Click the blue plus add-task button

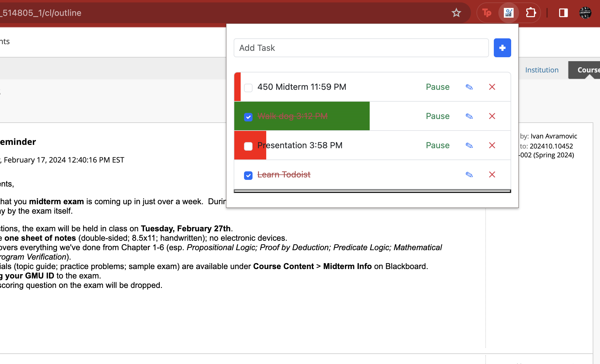pos(502,48)
